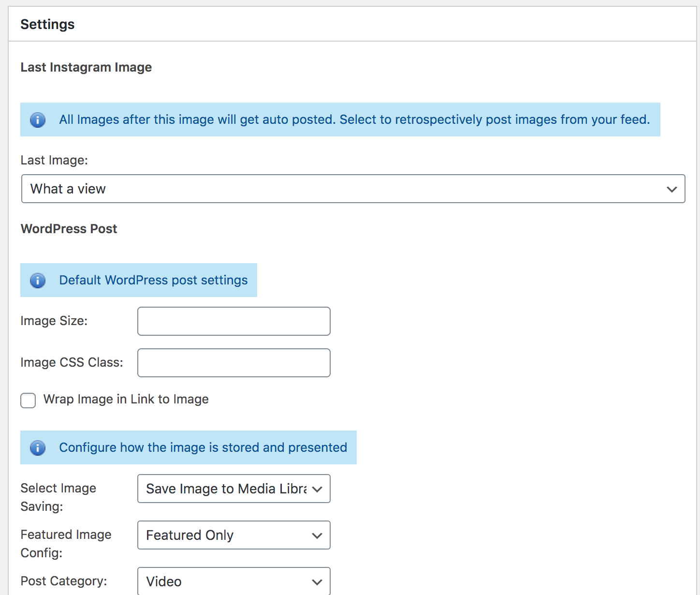Screen dimensions: 700x595
Task: Open the Select Image Saving dropdown
Action: (234, 489)
